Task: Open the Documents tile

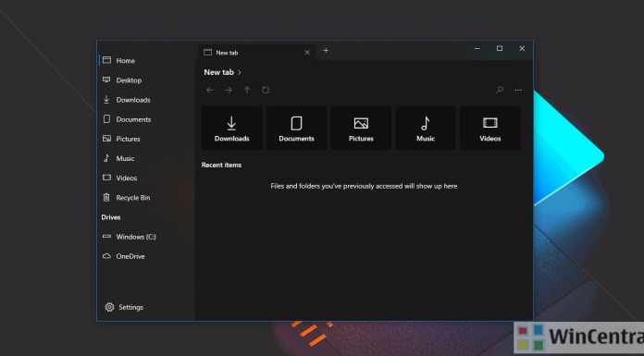Action: (x=296, y=129)
